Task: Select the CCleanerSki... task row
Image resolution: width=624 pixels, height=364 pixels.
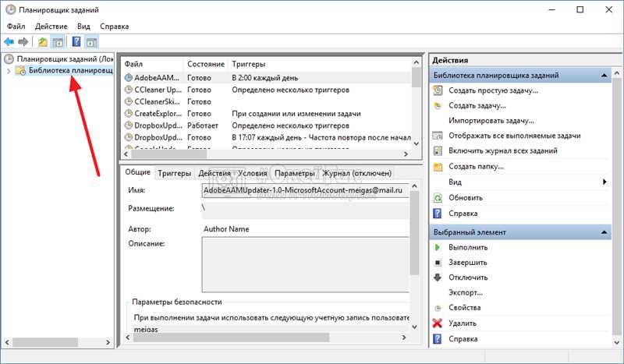Action: click(x=266, y=101)
